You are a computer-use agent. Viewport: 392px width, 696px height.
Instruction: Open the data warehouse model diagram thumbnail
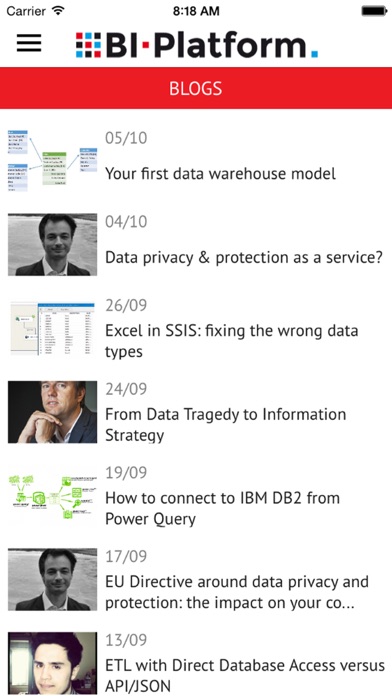[52, 161]
